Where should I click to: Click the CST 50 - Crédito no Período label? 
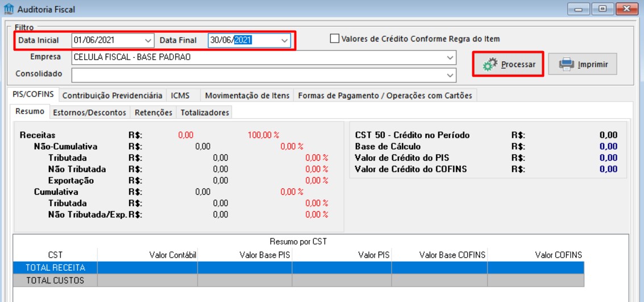pyautogui.click(x=412, y=135)
